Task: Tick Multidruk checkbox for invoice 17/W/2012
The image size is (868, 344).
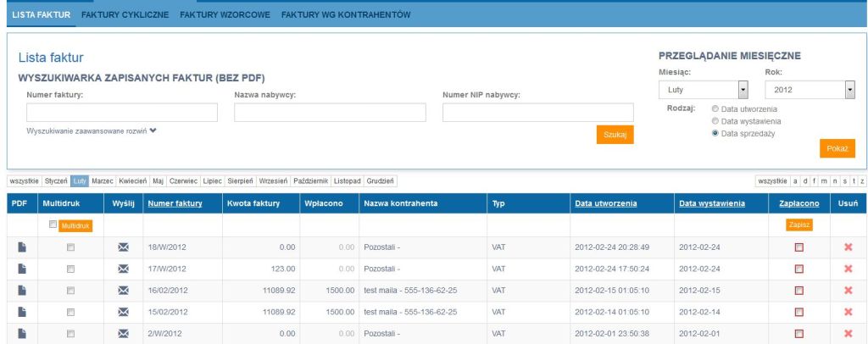Action: click(70, 269)
